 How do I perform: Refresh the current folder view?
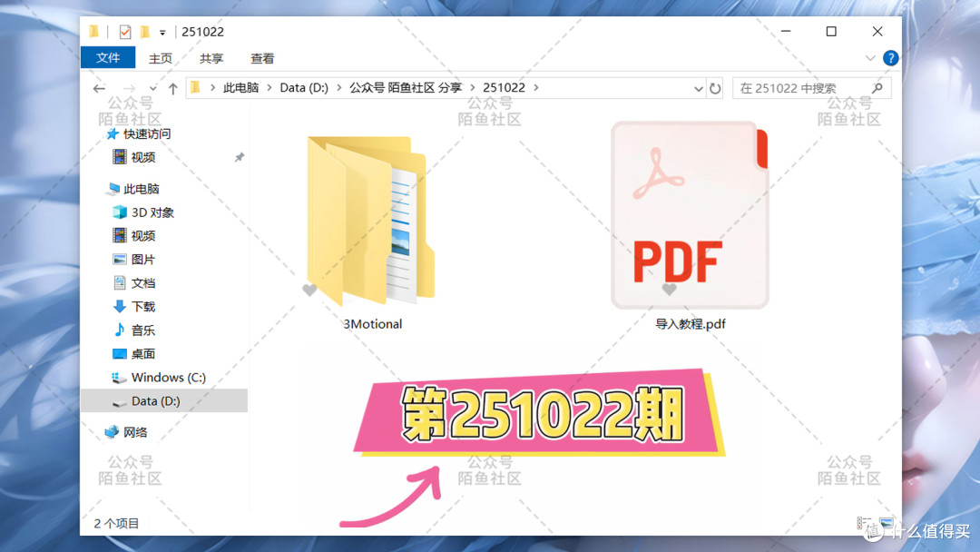[x=715, y=88]
